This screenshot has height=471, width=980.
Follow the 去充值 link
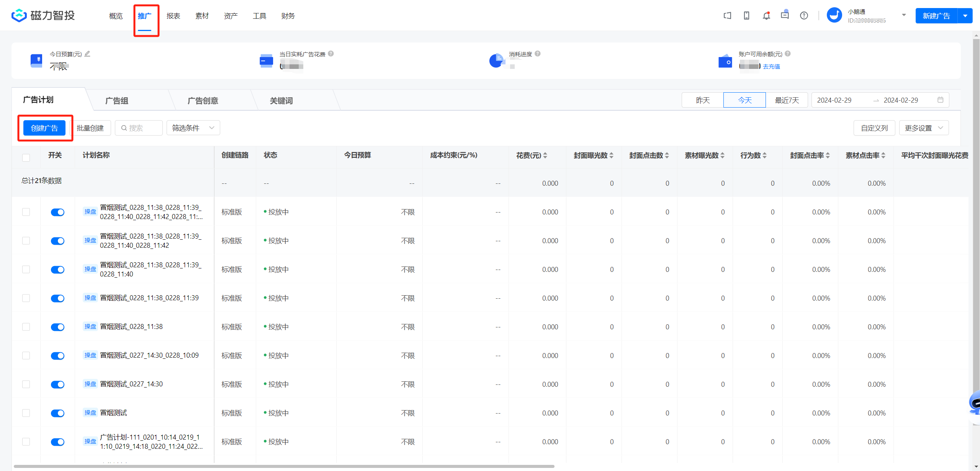[x=771, y=66]
